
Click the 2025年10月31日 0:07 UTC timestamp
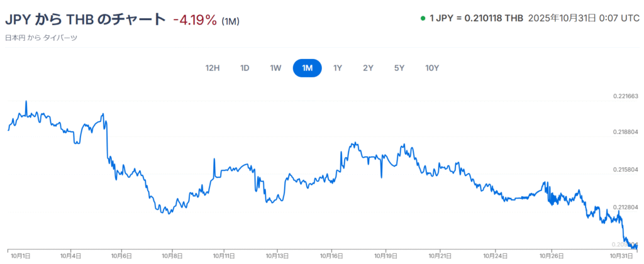[x=584, y=18]
